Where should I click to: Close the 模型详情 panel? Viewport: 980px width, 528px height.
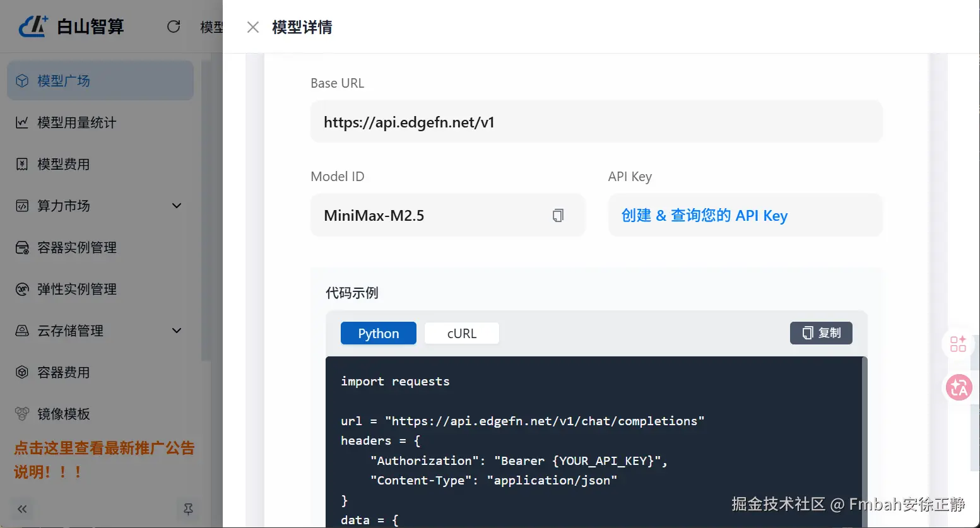click(x=252, y=27)
